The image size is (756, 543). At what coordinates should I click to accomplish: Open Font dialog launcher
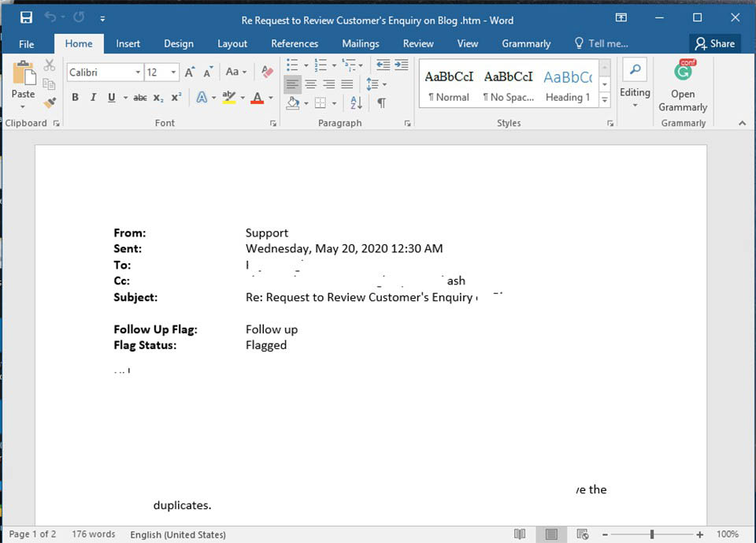pos(273,124)
